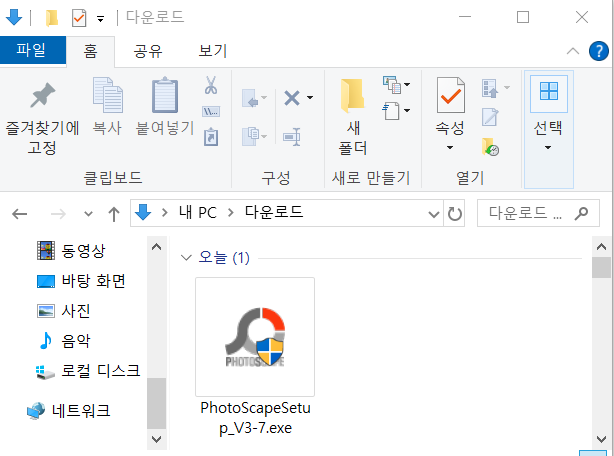614x456 pixels.
Task: Click the quick access toolbar New folder icon
Action: [x=52, y=18]
